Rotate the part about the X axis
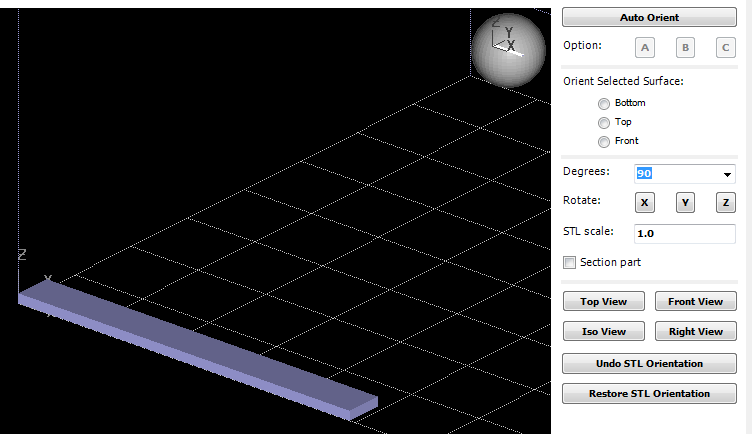Image resolution: width=752 pixels, height=434 pixels. tap(645, 202)
